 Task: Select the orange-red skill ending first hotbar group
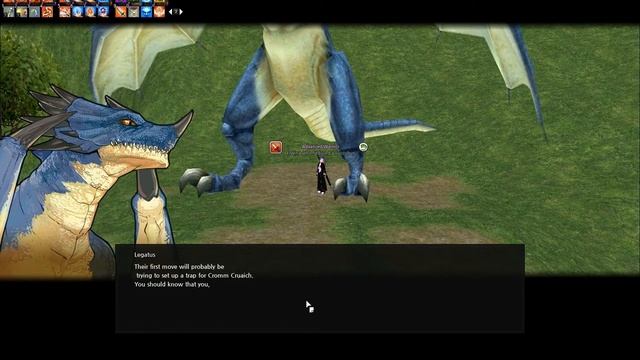pyautogui.click(x=47, y=12)
